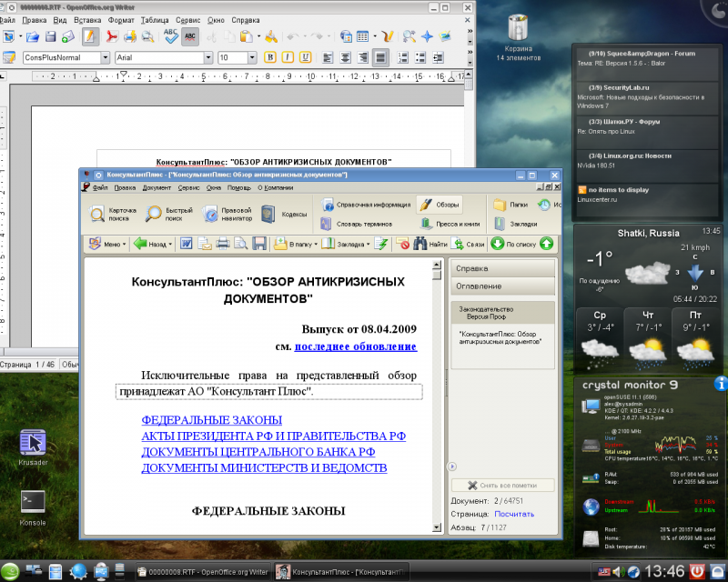
Task: Activate the Обзоры toggle button
Action: click(440, 205)
